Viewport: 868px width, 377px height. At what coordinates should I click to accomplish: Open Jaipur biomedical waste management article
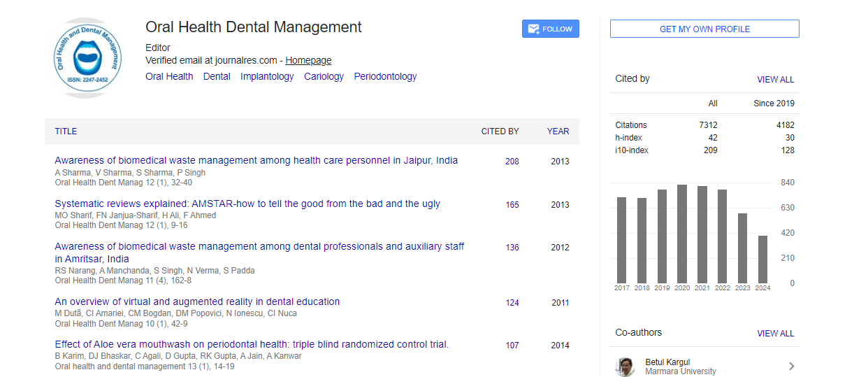(x=256, y=160)
